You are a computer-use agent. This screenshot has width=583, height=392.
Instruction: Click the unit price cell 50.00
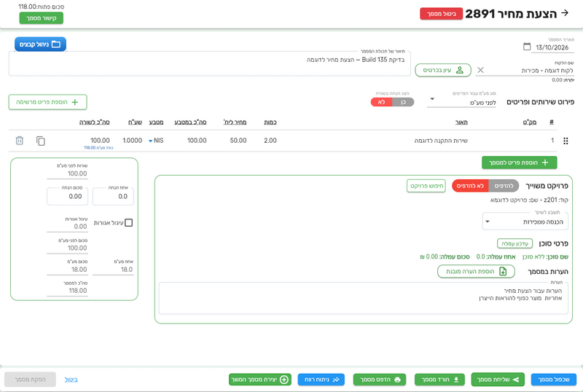tap(238, 140)
